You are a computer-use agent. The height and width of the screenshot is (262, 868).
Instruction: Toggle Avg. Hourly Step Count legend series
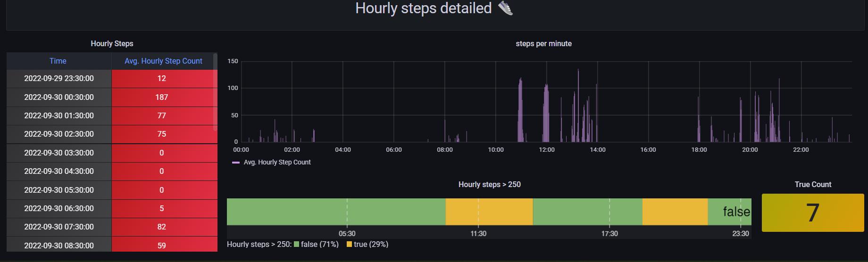pyautogui.click(x=277, y=162)
